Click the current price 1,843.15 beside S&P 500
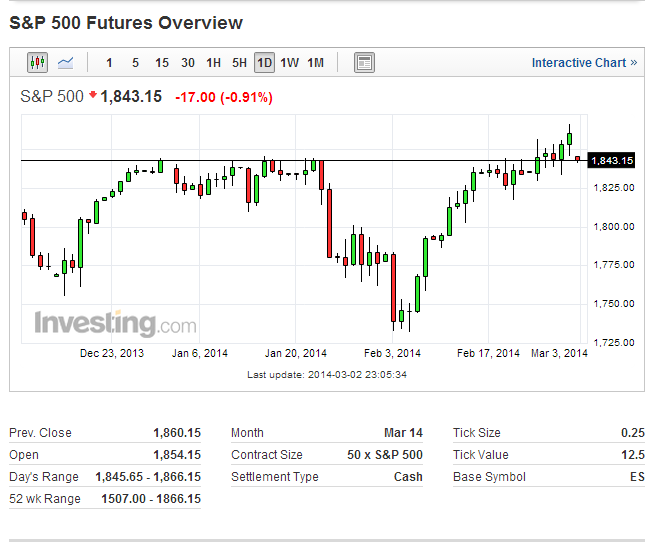Image resolution: width=655 pixels, height=543 pixels. 131,96
